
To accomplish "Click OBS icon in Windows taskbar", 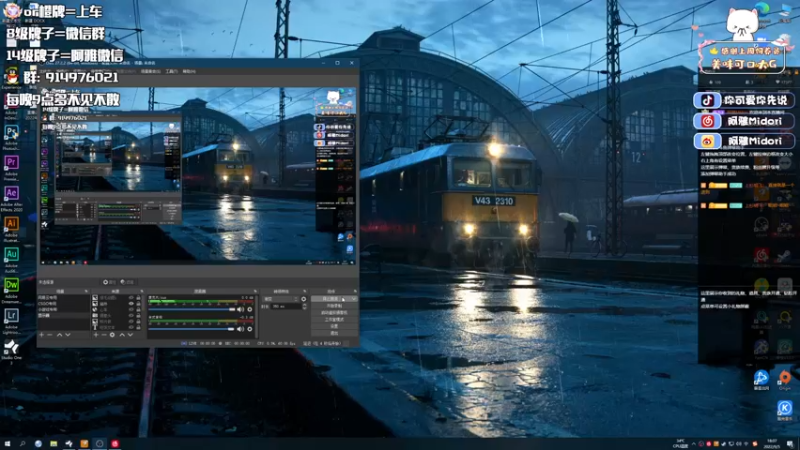I will point(99,444).
